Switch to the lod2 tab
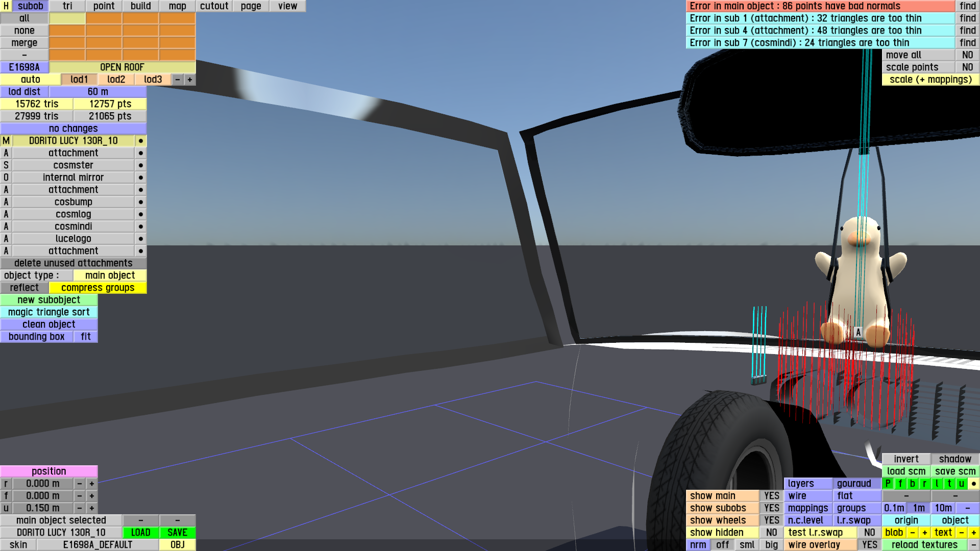Image resolution: width=980 pixels, height=551 pixels. [116, 80]
